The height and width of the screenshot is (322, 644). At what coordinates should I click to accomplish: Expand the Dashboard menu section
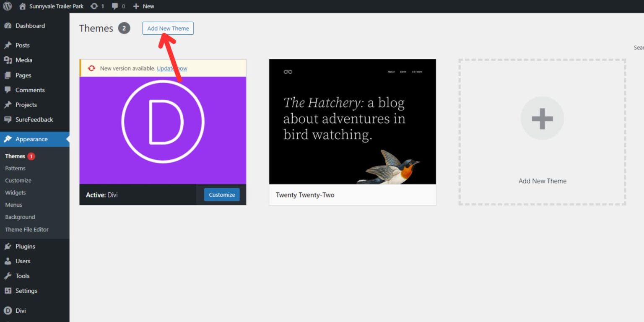(29, 25)
